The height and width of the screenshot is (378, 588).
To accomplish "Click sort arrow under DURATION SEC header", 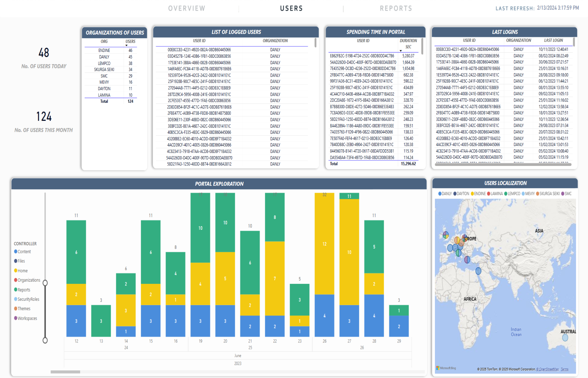I will (x=401, y=51).
